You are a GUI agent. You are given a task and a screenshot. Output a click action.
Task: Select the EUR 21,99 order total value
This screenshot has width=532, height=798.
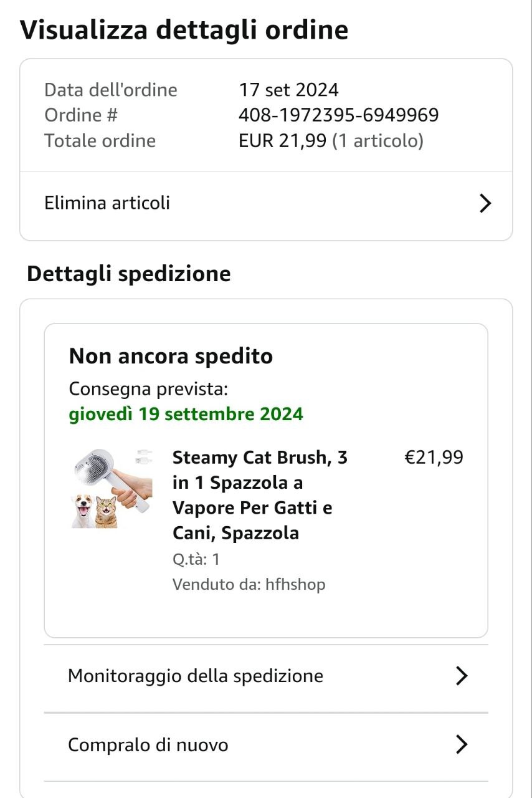pos(282,141)
